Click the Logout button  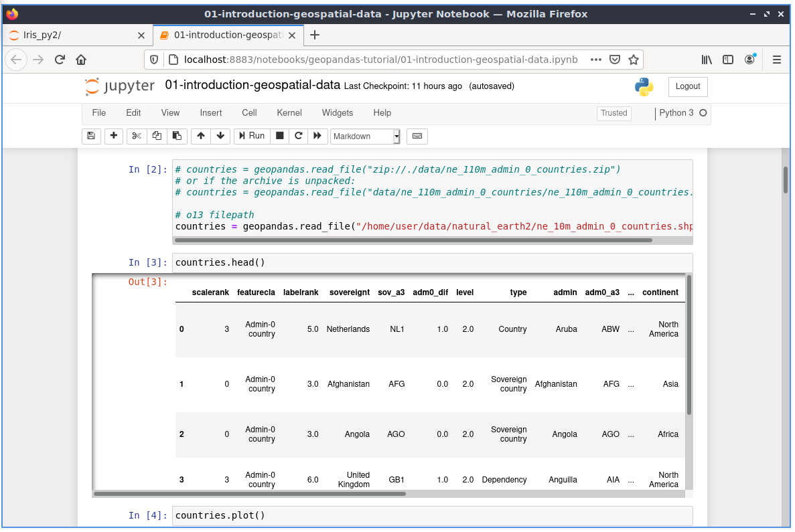click(x=689, y=87)
